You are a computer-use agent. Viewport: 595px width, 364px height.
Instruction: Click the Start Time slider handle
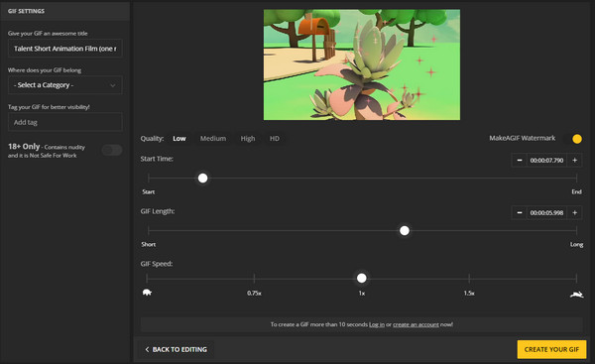click(202, 178)
